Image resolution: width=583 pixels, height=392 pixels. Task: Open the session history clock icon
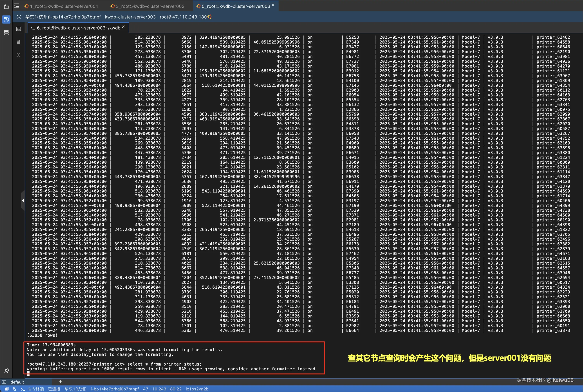pyautogui.click(x=6, y=19)
